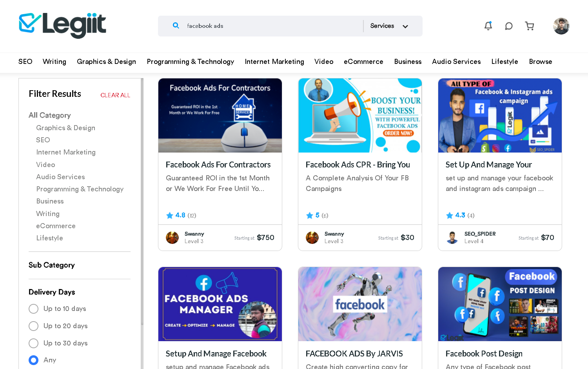This screenshot has height=369, width=588.
Task: Click Swanny avatar on Facebook Ads For Contractors
Action: 172,238
